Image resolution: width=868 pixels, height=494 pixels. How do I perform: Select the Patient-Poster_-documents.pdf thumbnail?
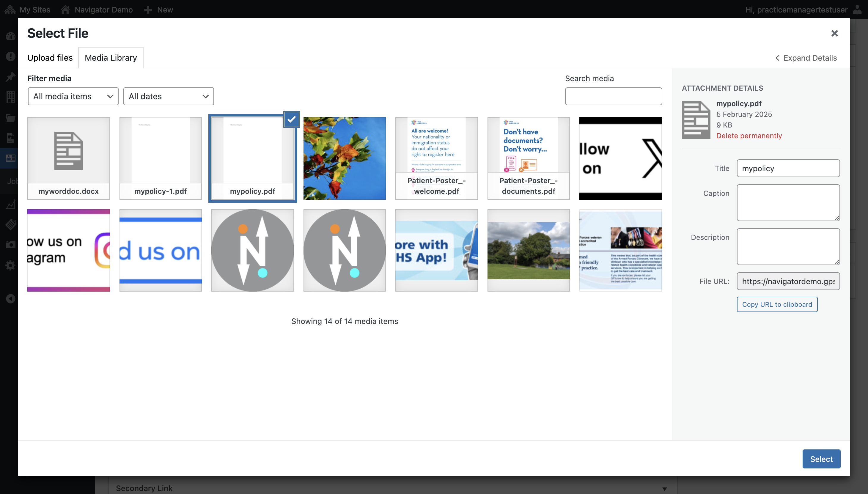[528, 158]
